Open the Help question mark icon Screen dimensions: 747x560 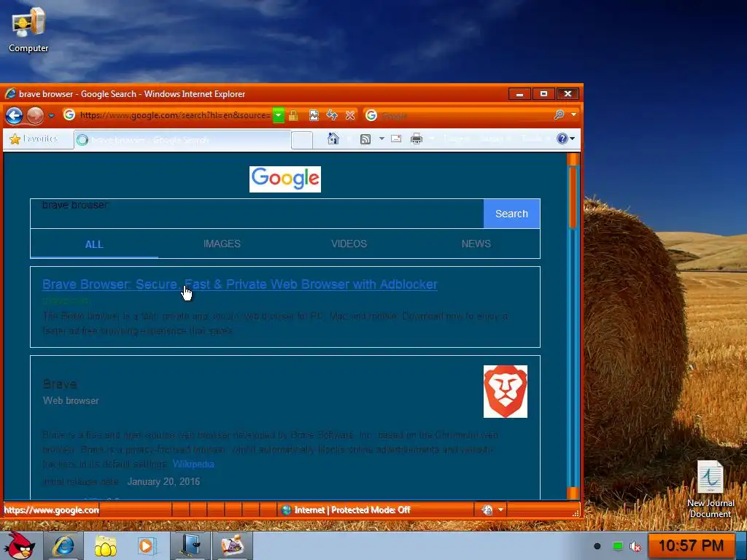(562, 139)
